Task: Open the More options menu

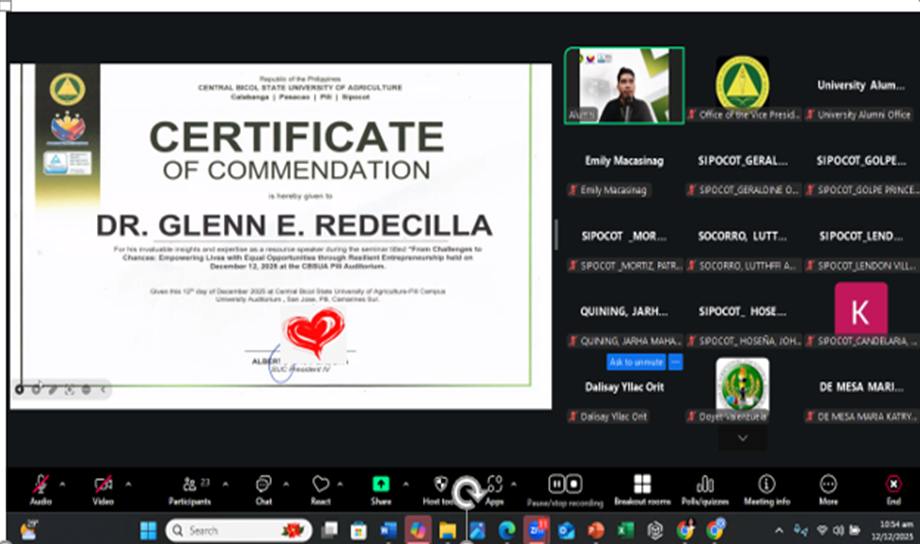Action: [828, 486]
